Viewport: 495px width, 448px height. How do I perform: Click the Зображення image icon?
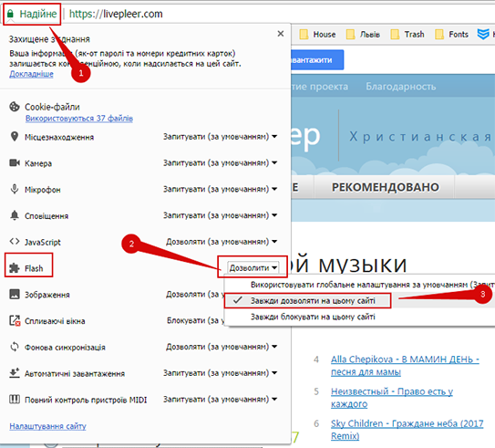point(15,294)
